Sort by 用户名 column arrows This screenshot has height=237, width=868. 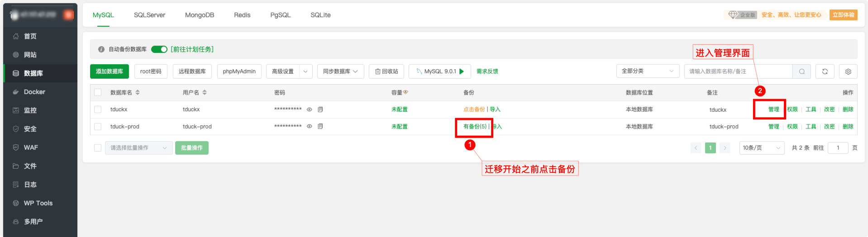pyautogui.click(x=205, y=92)
